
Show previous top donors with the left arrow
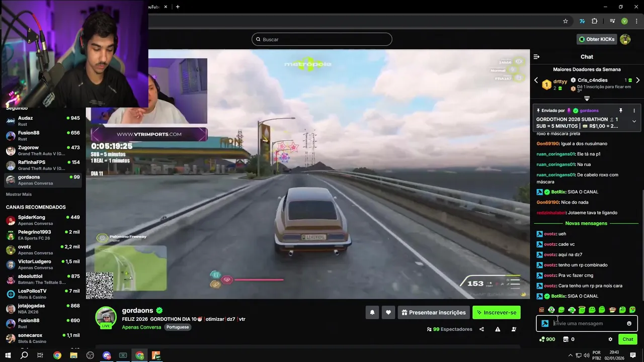(x=536, y=80)
